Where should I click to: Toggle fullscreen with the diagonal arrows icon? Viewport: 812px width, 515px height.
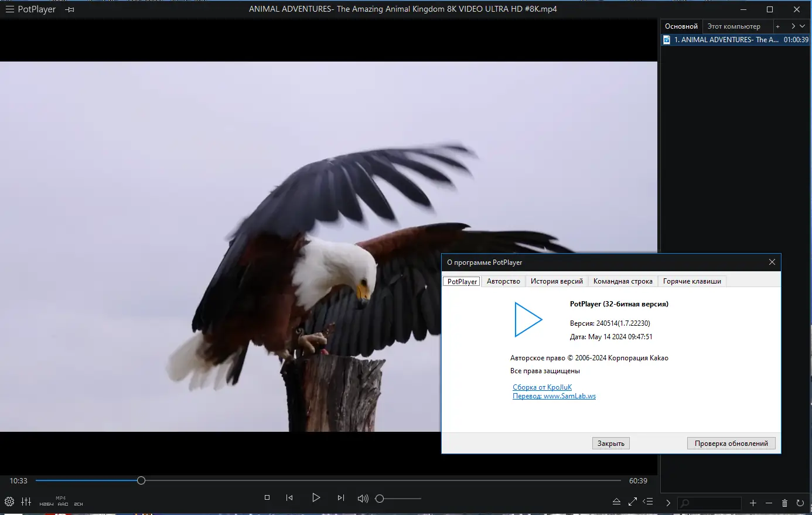(633, 502)
